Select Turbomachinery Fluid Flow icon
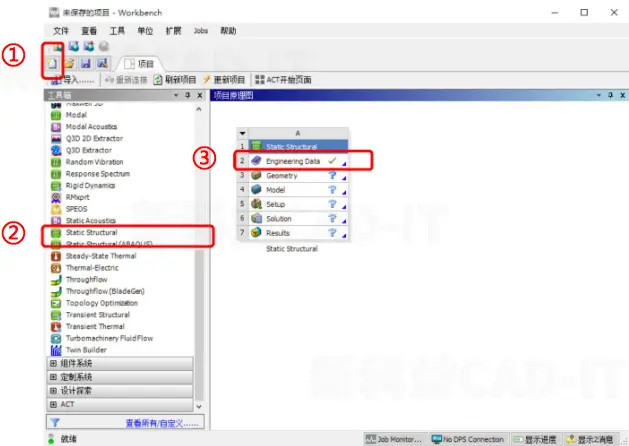Image resolution: width=629 pixels, height=446 pixels. pyautogui.click(x=56, y=338)
